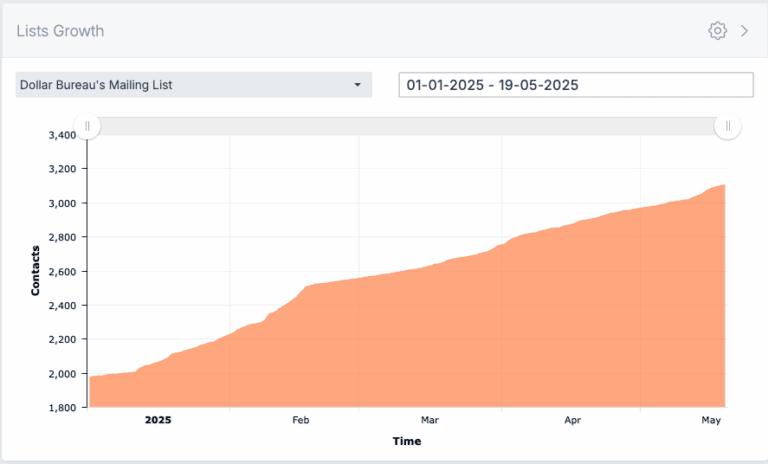Viewport: 768px width, 464px height.
Task: Click the middle of the range slider track
Action: (x=408, y=126)
